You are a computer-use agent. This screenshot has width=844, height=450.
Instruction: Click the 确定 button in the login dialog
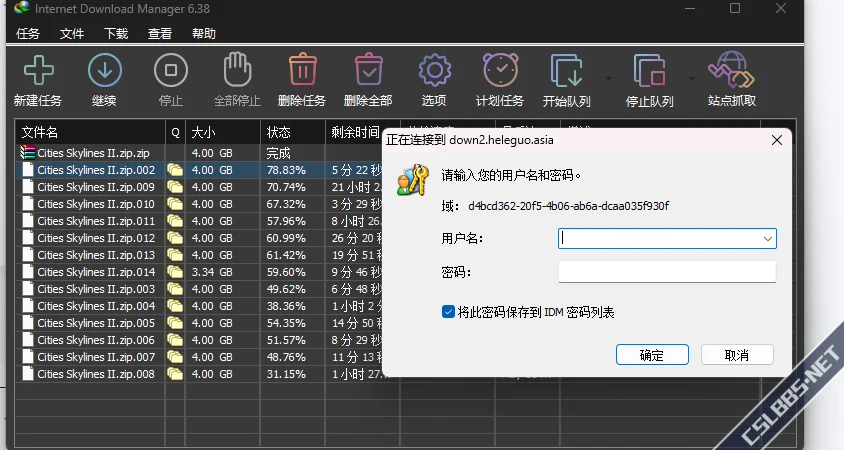click(652, 355)
